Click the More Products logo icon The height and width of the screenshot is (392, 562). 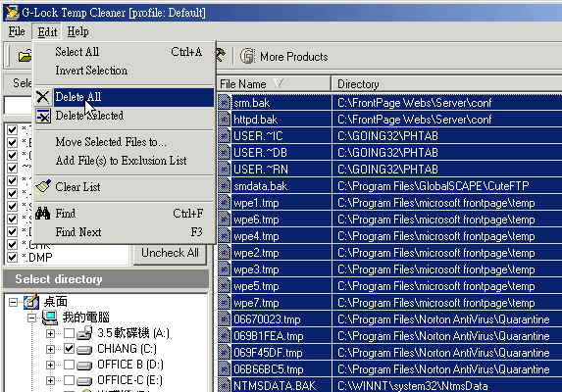click(x=247, y=56)
